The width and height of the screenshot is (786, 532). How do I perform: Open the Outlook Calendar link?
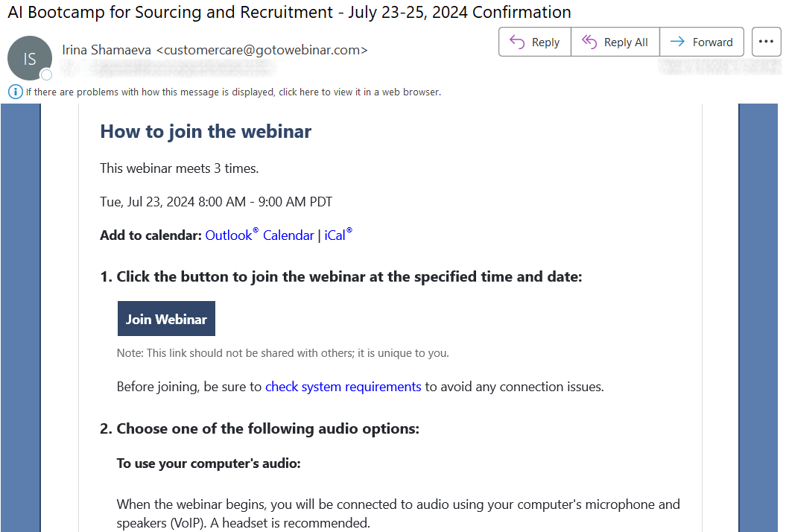click(x=259, y=235)
